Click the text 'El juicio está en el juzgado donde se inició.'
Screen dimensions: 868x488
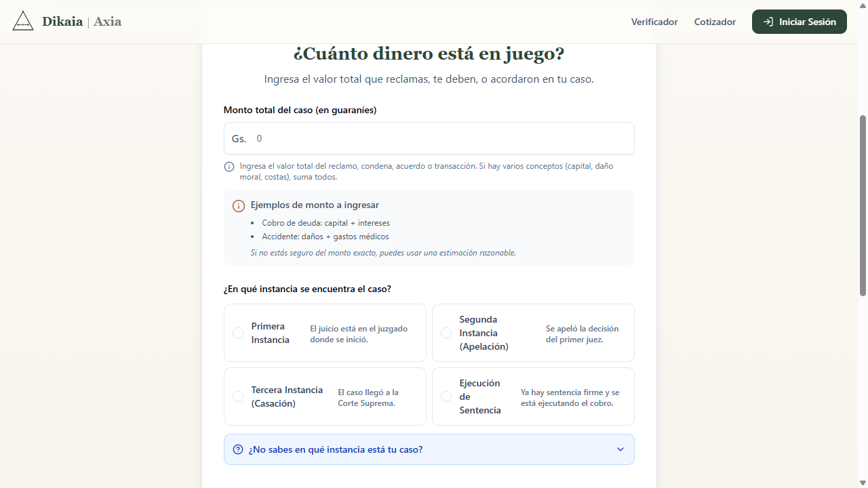[359, 333]
